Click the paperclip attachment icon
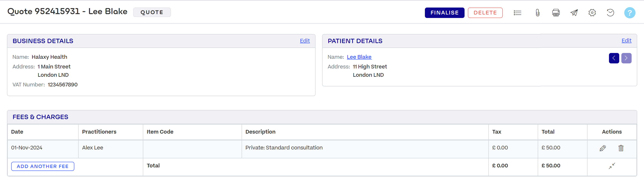This screenshot has width=644, height=185. click(x=537, y=13)
